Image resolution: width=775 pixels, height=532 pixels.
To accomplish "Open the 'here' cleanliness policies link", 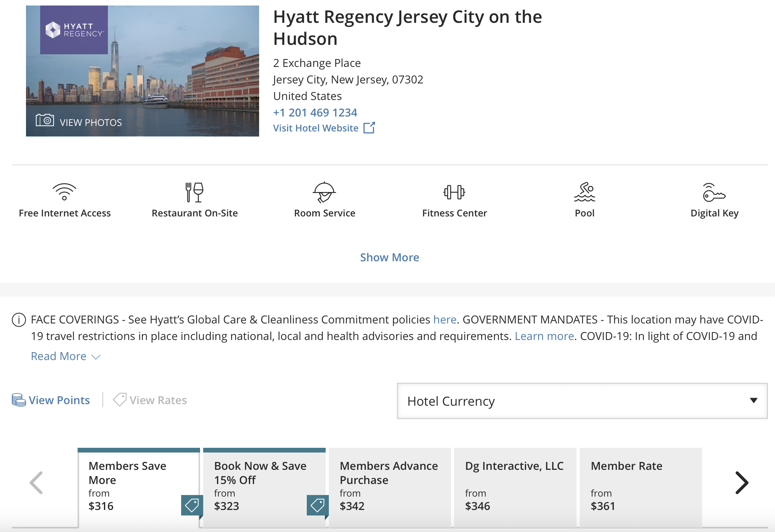I will pyautogui.click(x=445, y=320).
